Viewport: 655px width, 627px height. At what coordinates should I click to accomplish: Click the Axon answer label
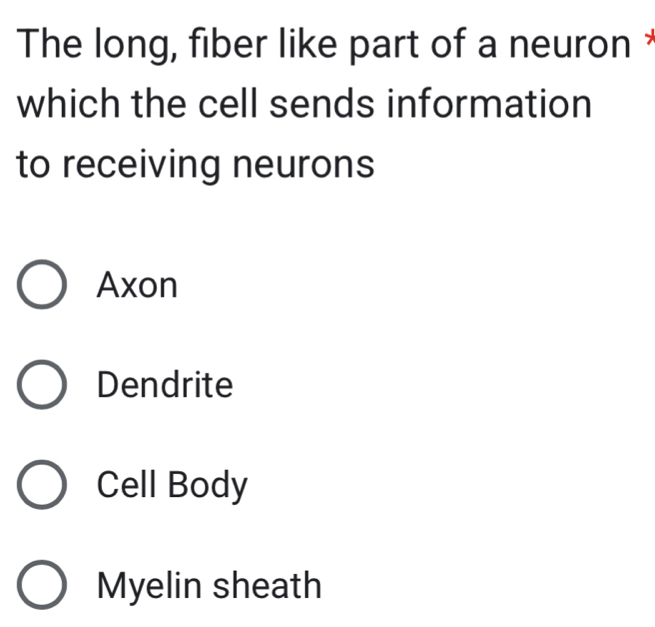137,285
